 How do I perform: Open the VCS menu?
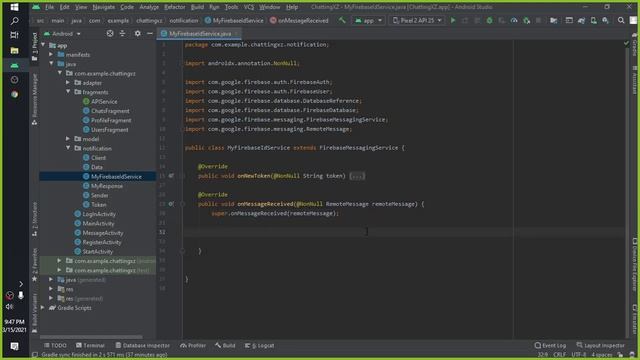[249, 7]
